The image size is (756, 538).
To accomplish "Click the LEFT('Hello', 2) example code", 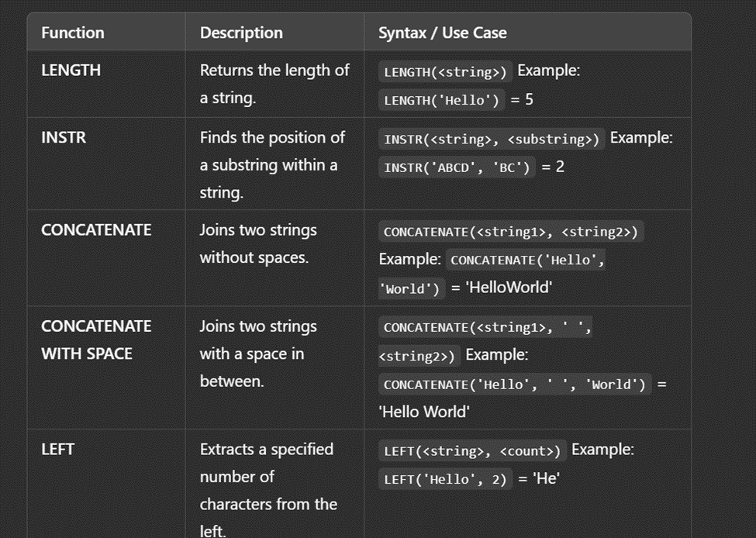I will [x=446, y=479].
